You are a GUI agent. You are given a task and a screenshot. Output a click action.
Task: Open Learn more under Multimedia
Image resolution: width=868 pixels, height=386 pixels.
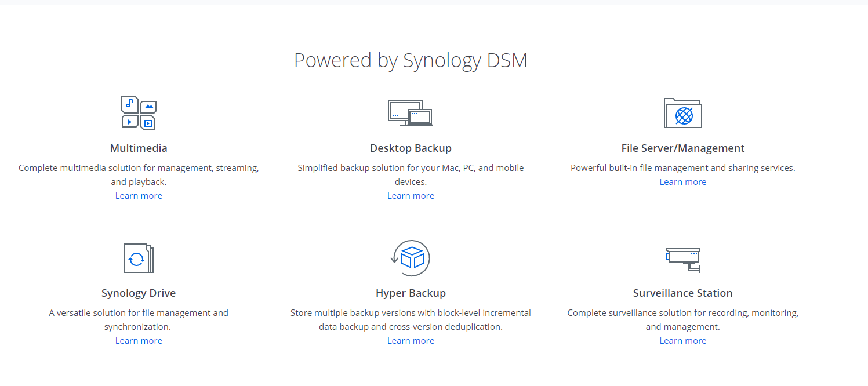139,196
